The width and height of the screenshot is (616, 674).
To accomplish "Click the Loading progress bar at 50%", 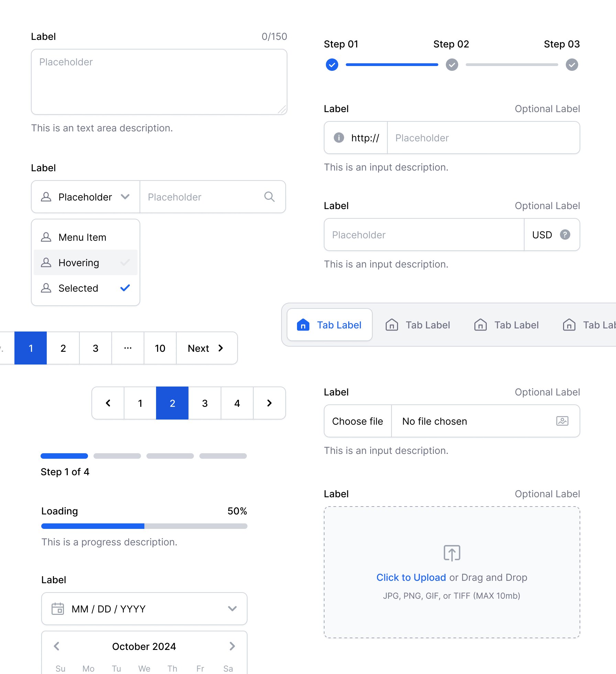I will coord(144,526).
